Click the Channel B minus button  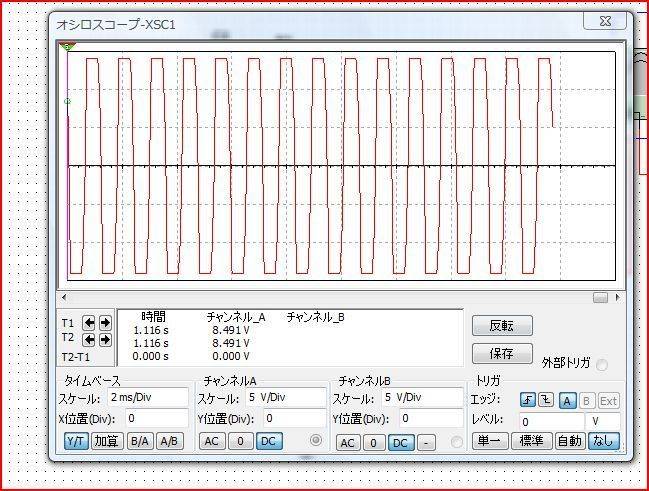point(426,442)
